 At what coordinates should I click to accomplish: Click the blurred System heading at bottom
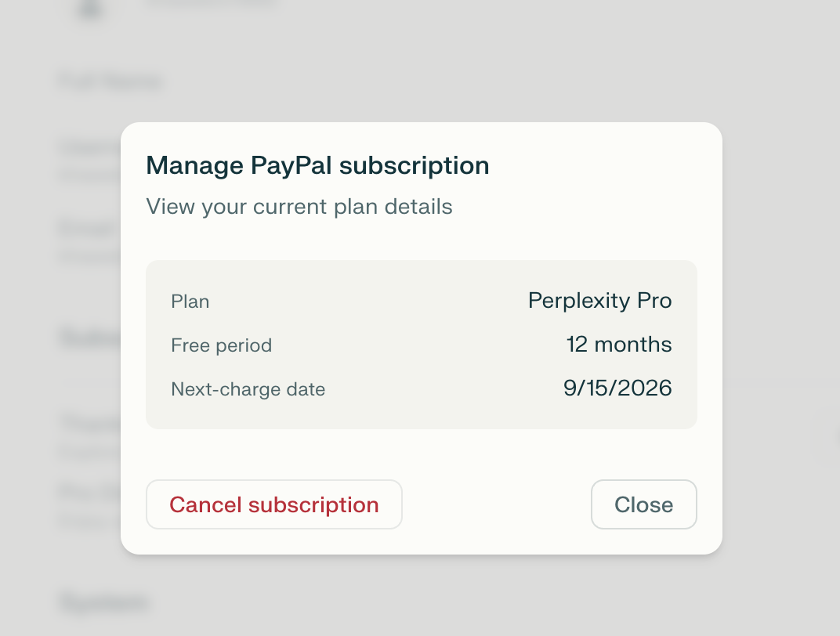coord(103,603)
